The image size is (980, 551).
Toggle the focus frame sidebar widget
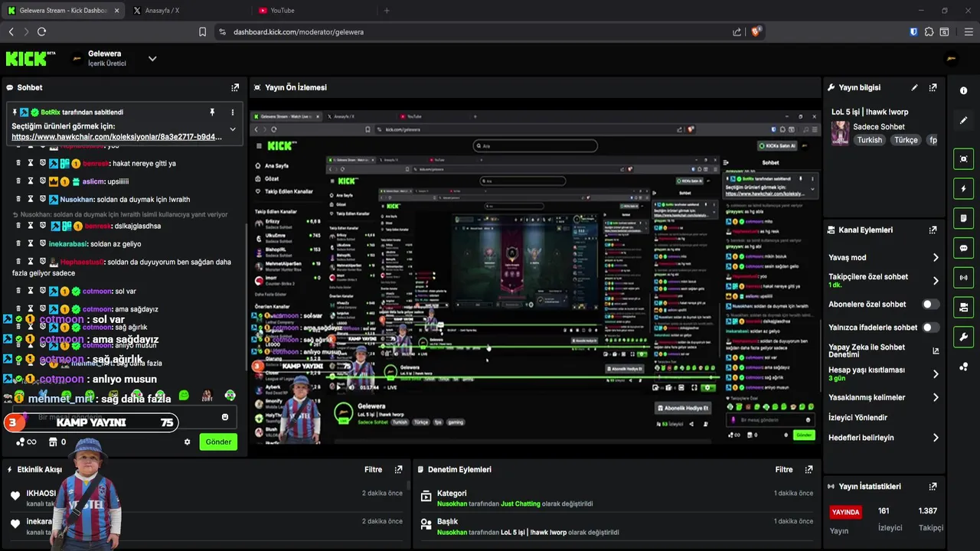coord(963,158)
